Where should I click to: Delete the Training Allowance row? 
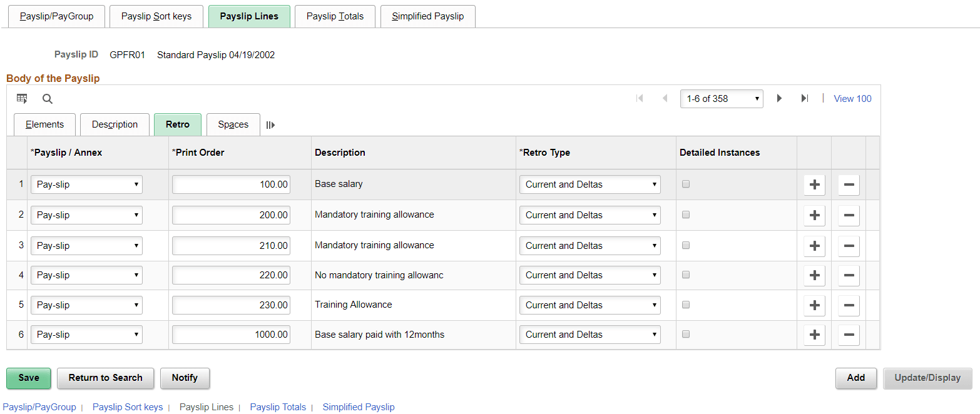(849, 306)
